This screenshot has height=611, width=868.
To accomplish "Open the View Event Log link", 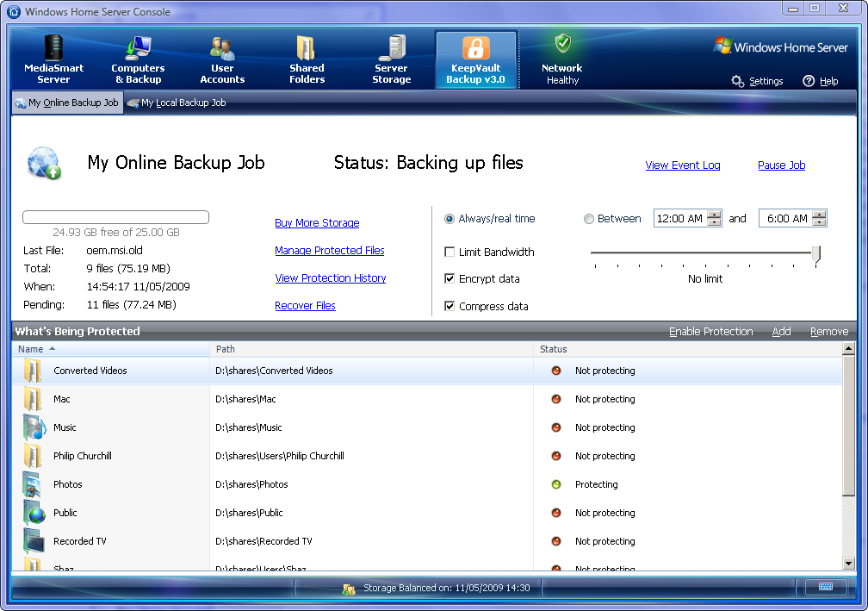I will tap(683, 165).
